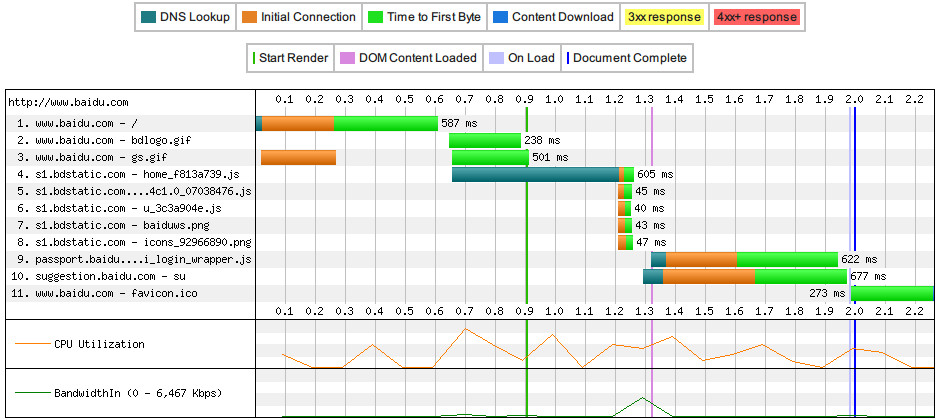
Task: Click the On Load legend entry
Action: (522, 58)
